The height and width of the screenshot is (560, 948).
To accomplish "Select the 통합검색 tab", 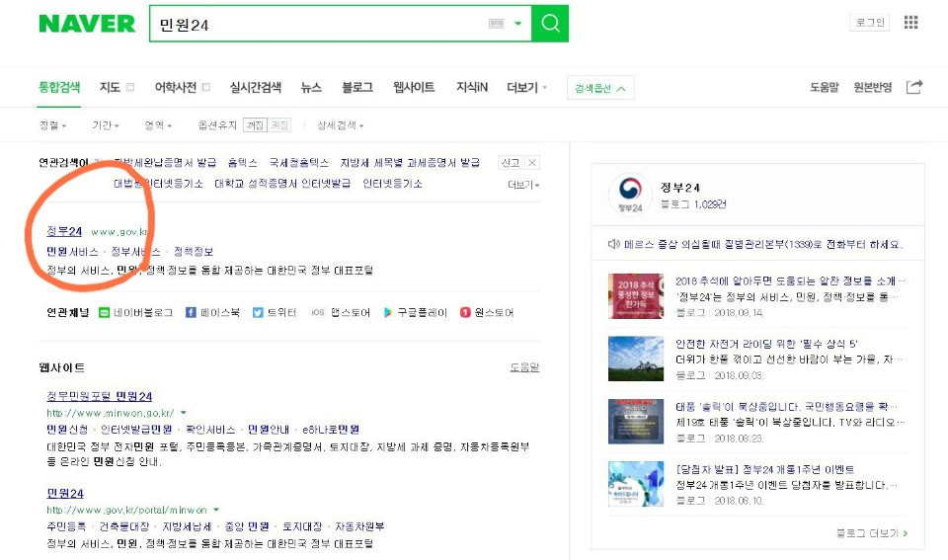I will (59, 87).
